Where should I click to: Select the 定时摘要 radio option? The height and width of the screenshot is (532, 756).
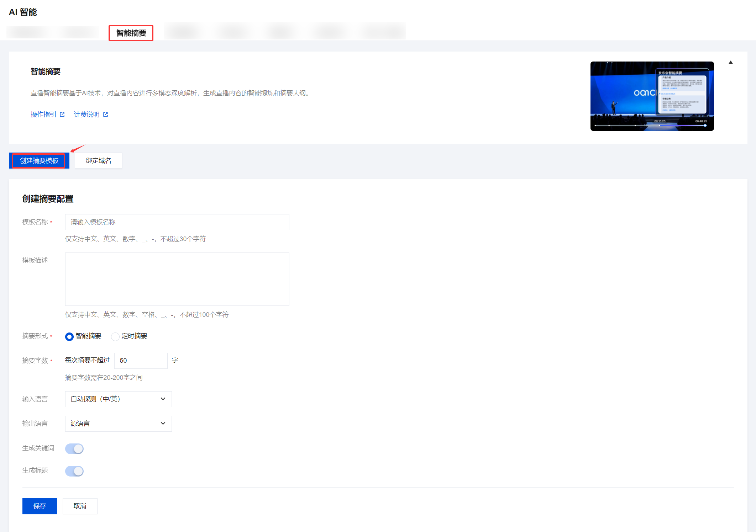[x=115, y=336]
